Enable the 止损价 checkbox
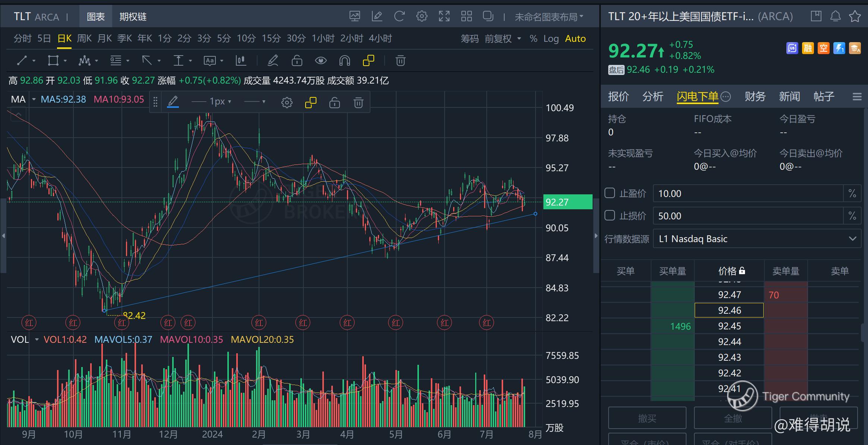The height and width of the screenshot is (445, 868). click(610, 216)
